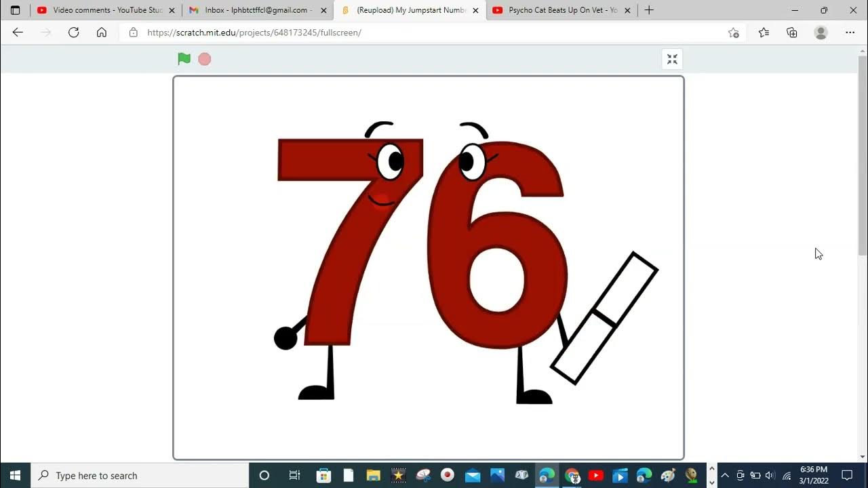Open the tab actions menu icon
This screenshot has height=488, width=868.
(15, 10)
